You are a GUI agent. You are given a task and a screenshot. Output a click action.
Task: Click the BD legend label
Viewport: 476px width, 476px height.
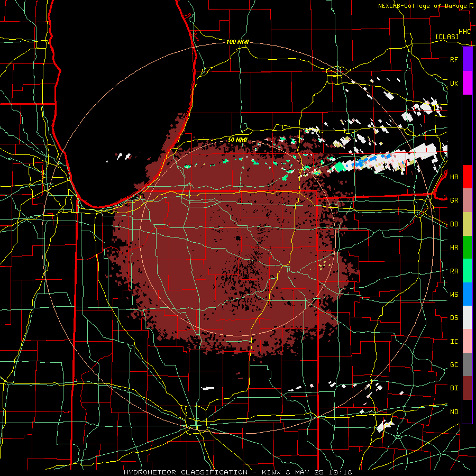coord(454,224)
